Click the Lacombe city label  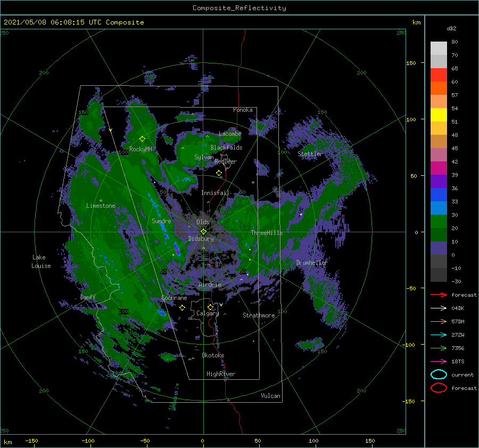coord(230,134)
